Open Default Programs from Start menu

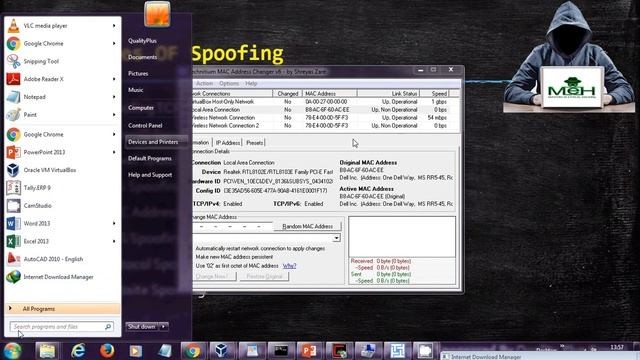149,158
